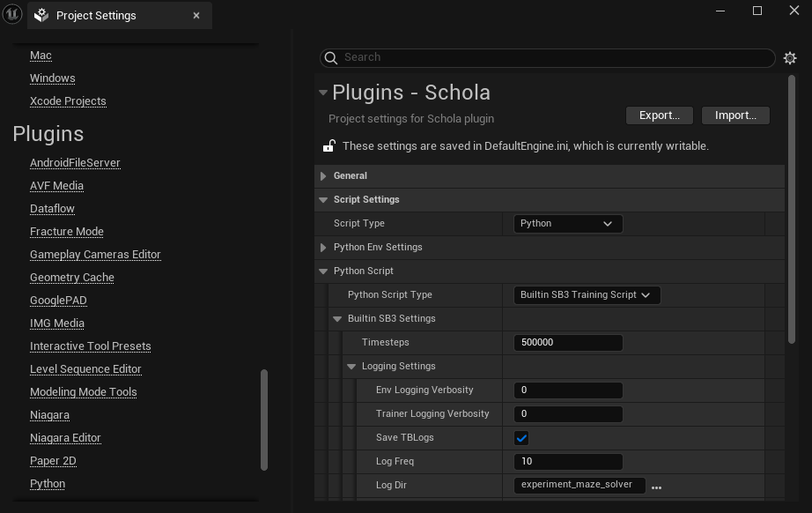
Task: Click the Export button
Action: pyautogui.click(x=659, y=115)
